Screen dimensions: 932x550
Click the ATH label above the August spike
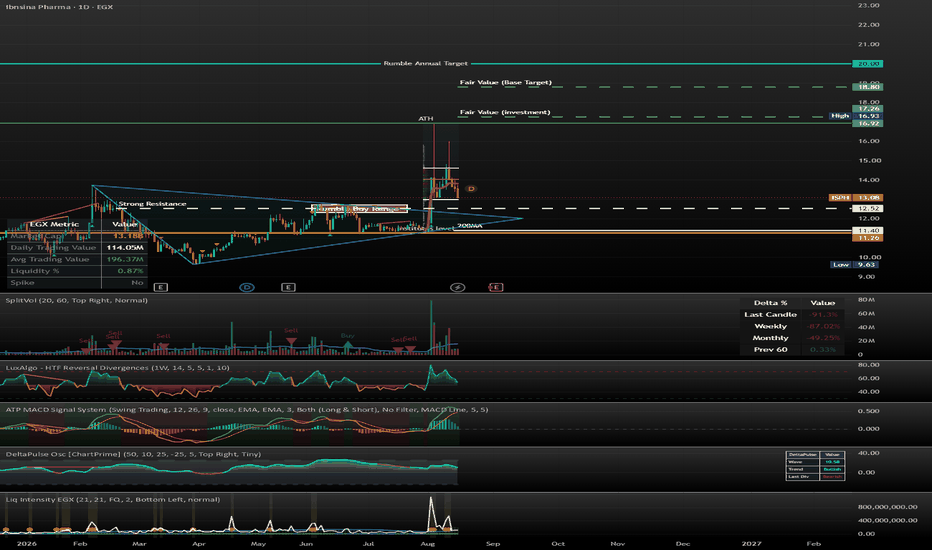426,118
